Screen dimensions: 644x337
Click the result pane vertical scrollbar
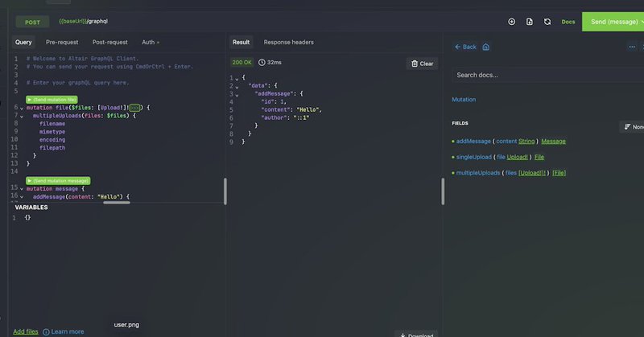coord(443,191)
